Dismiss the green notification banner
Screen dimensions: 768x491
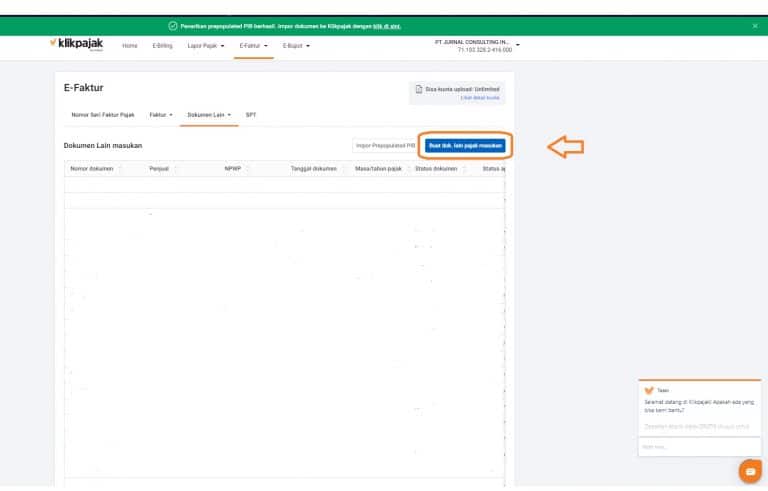point(755,25)
